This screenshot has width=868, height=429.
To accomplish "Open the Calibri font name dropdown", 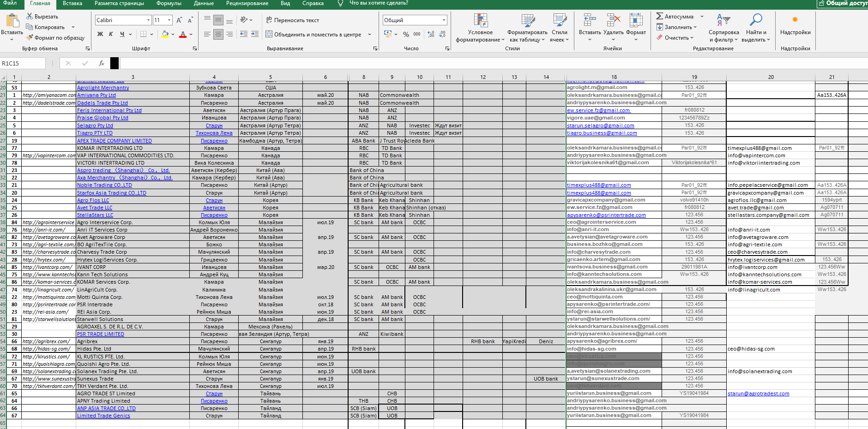I will [149, 20].
